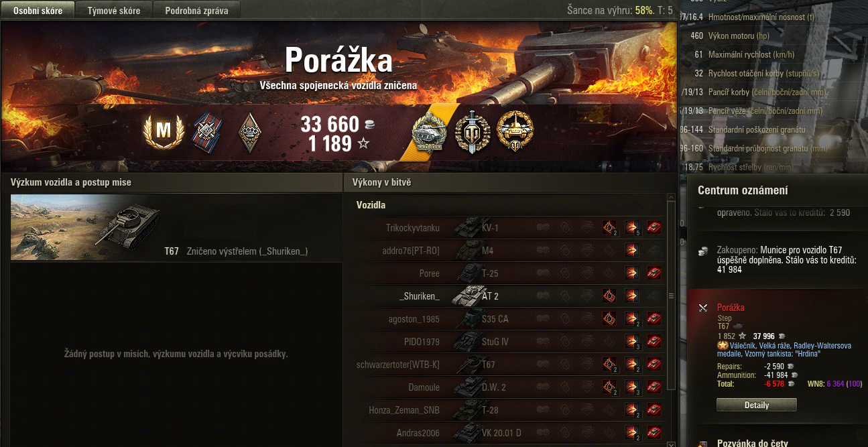Open the Týmové skóre tab
Screen dimensions: 868x447
(114, 10)
